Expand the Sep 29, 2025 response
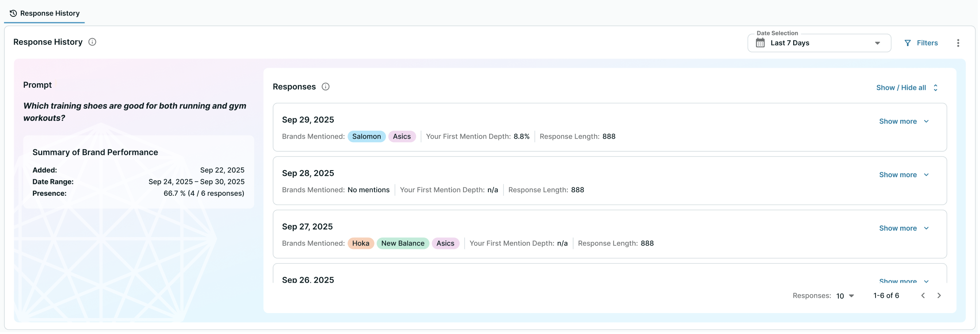The image size is (980, 334). tap(903, 121)
